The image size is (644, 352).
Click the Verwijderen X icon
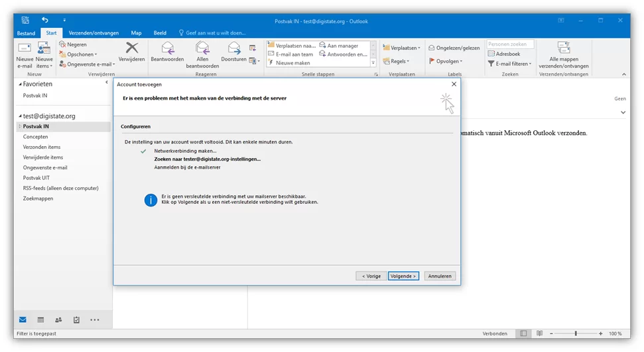(x=132, y=48)
